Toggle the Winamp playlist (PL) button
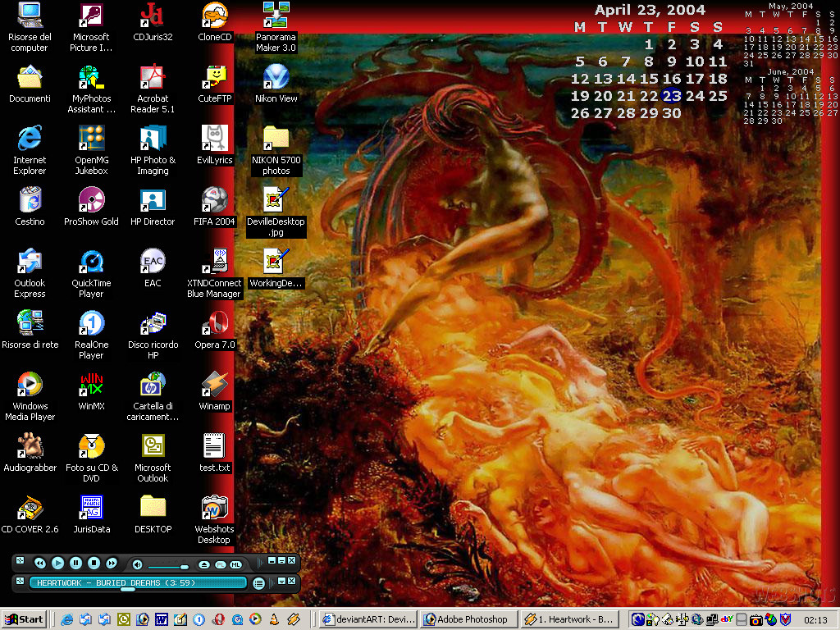This screenshot has height=630, width=840. [x=220, y=564]
